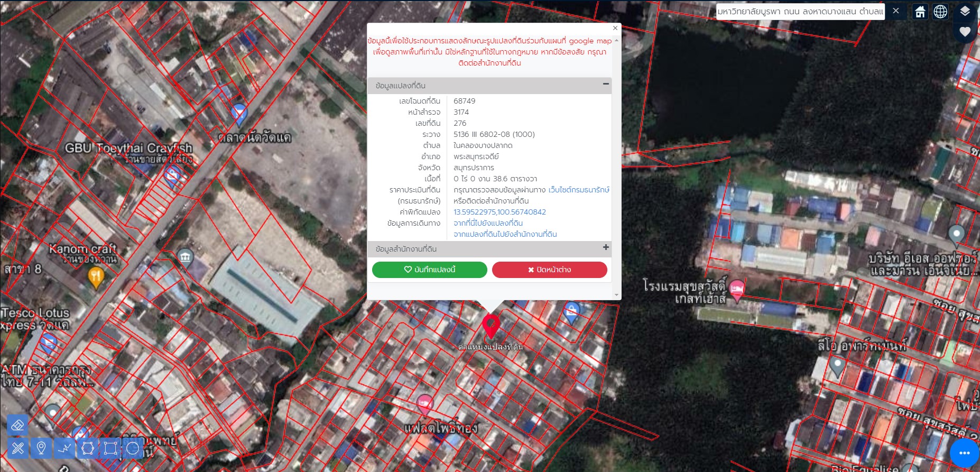Select the eraser tool in map toolbar
This screenshot has width=980, height=472.
click(x=17, y=425)
